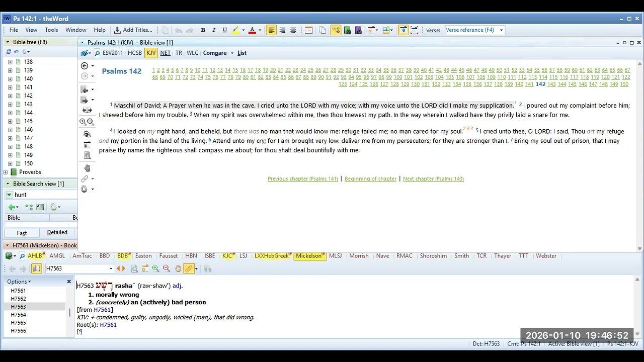Open the Window menu
Image resolution: width=644 pixels, height=362 pixels.
tap(76, 30)
